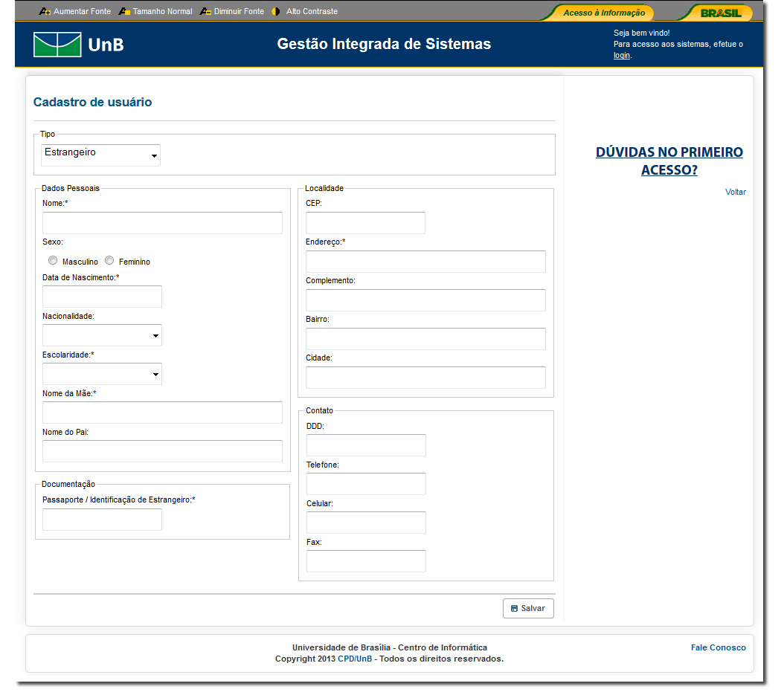
Task: Click the Salvar button
Action: click(x=528, y=609)
